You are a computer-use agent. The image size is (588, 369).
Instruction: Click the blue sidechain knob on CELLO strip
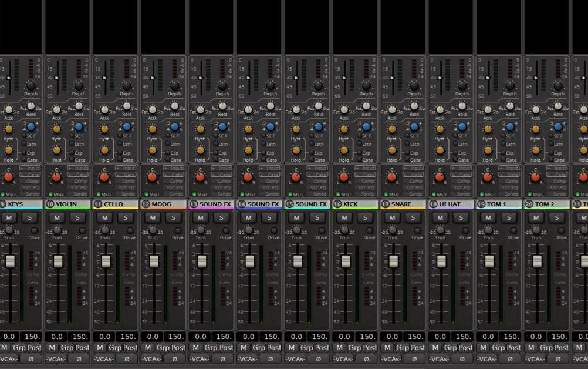pos(127,126)
